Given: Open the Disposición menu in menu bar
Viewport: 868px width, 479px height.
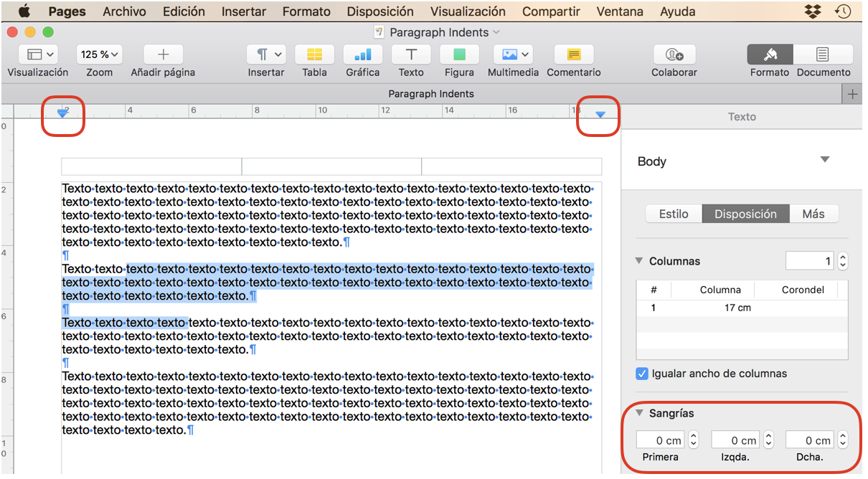Looking at the screenshot, I should [x=379, y=11].
